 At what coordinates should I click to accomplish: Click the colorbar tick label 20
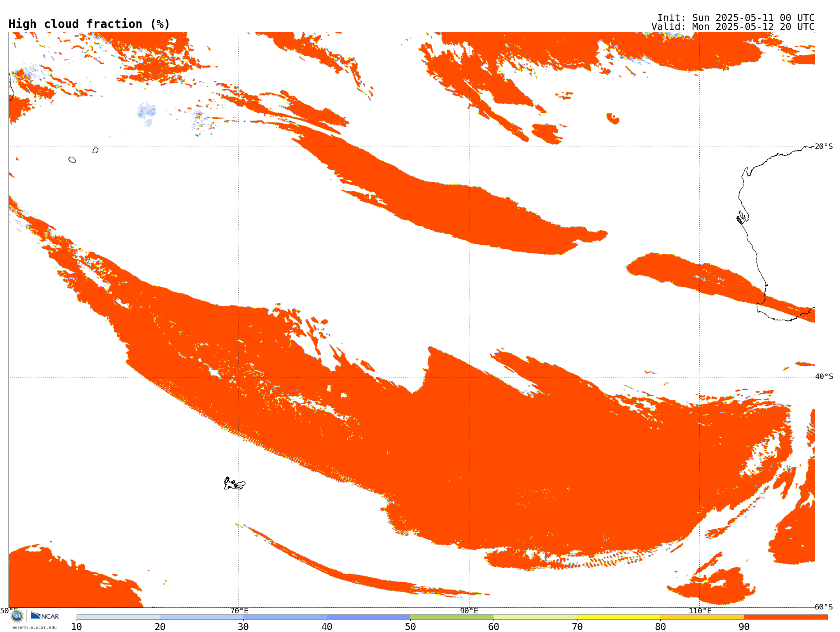(x=160, y=627)
